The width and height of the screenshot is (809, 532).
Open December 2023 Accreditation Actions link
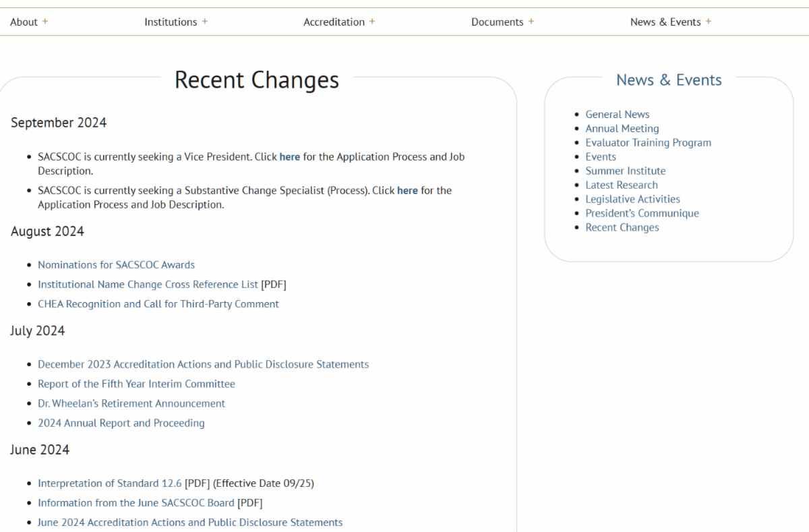tap(203, 364)
